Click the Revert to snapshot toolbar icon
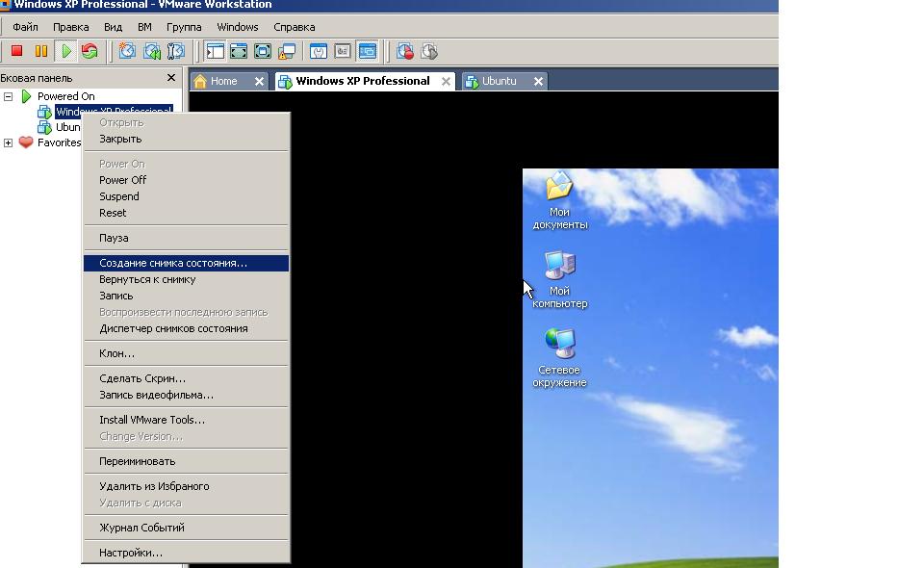The image size is (924, 568). (x=152, y=51)
